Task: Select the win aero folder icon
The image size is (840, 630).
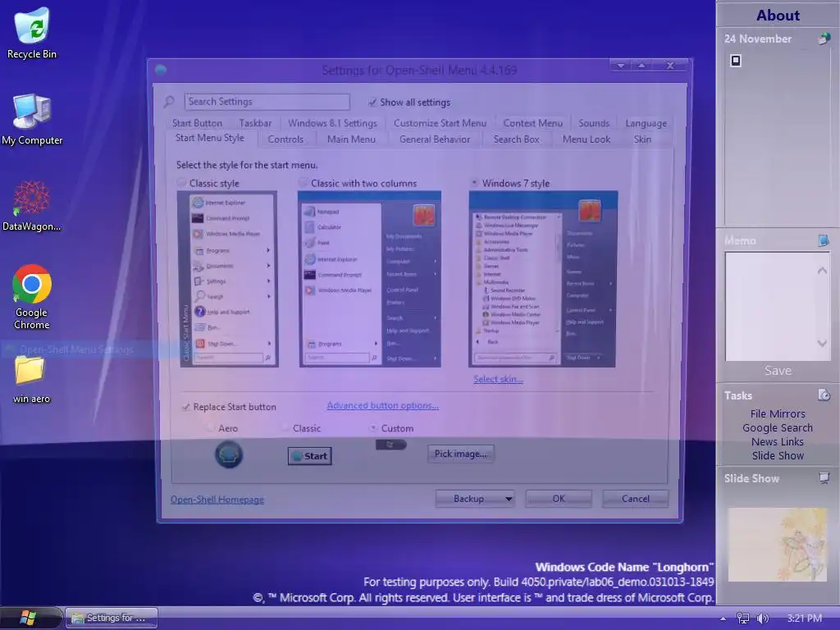Action: pos(30,379)
